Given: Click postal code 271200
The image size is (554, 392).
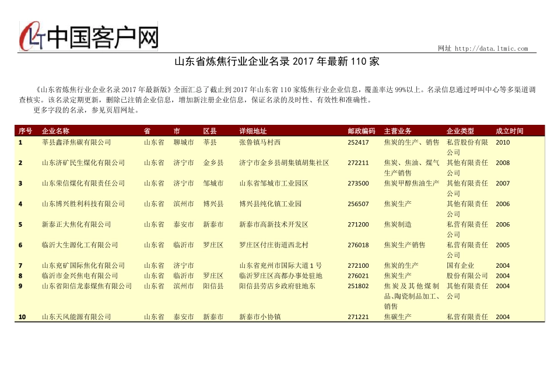Looking at the screenshot, I should click(358, 224).
